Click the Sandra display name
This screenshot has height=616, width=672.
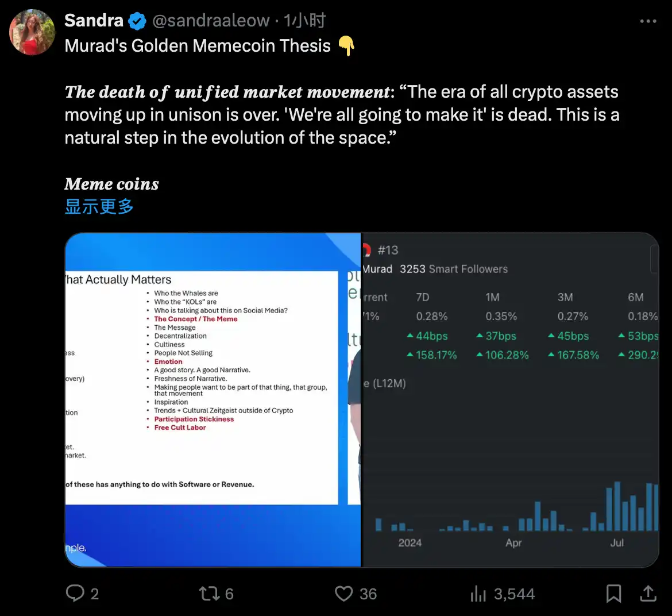click(94, 21)
